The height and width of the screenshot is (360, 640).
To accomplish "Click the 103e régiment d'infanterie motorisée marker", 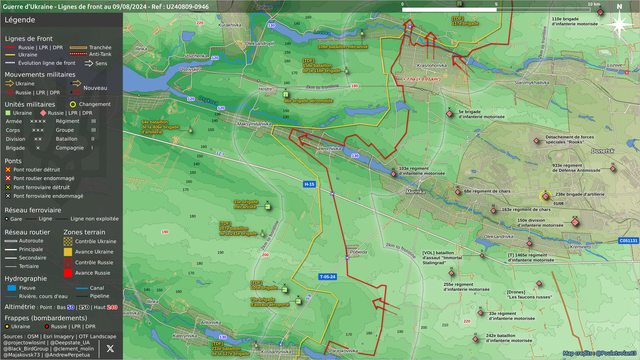I will coord(393,174).
